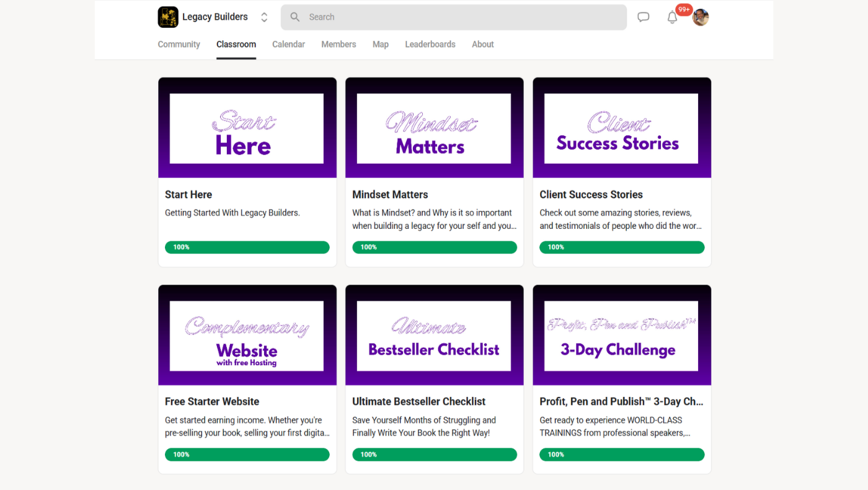868x490 pixels.
Task: Open the notifications bell icon
Action: click(x=672, y=17)
